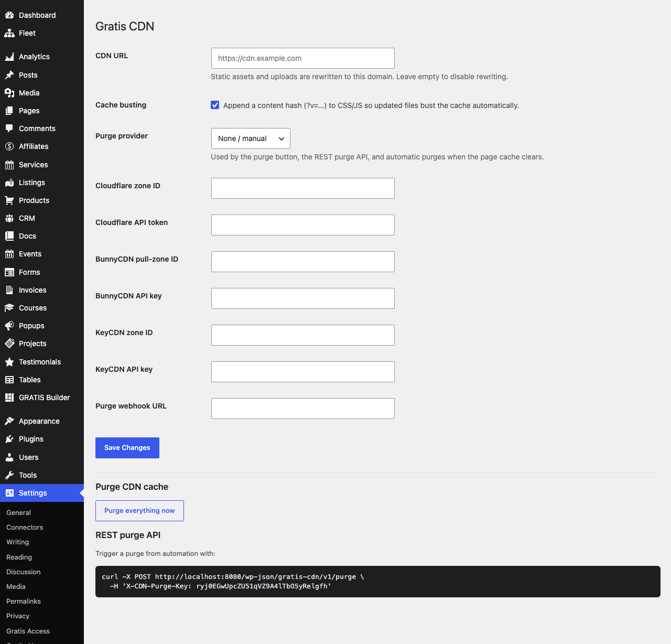Click the Affiliates dollar icon
671x644 pixels.
point(9,146)
